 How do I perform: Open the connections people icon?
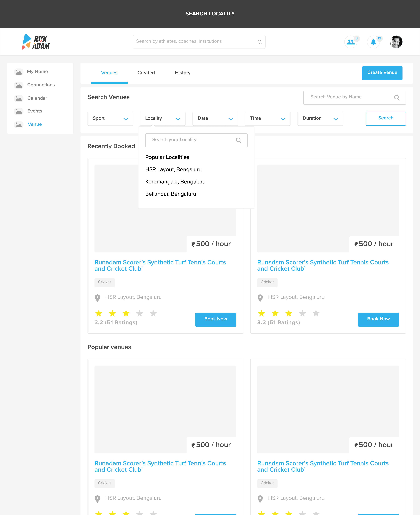tap(350, 42)
